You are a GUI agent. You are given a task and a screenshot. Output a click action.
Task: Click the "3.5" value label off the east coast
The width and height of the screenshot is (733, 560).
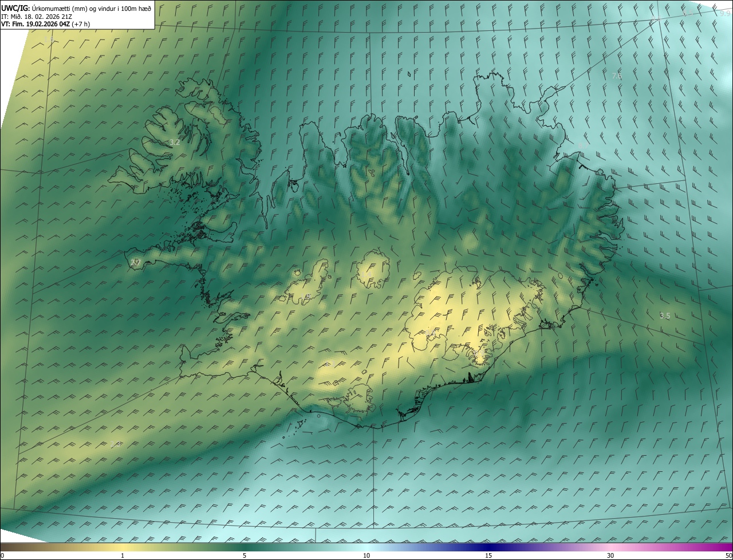pos(665,316)
